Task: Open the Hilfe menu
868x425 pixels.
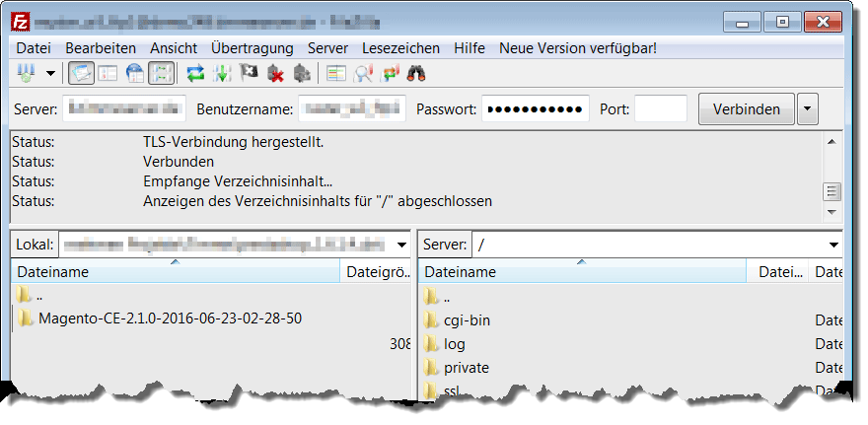Action: (x=470, y=48)
